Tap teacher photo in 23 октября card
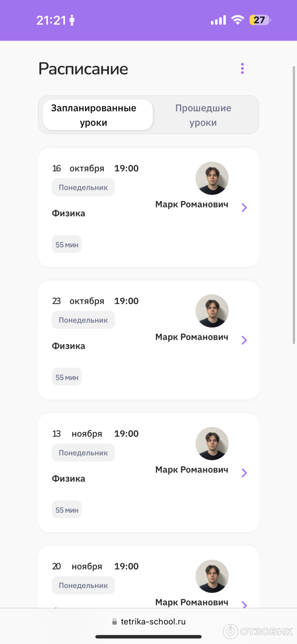 212,311
